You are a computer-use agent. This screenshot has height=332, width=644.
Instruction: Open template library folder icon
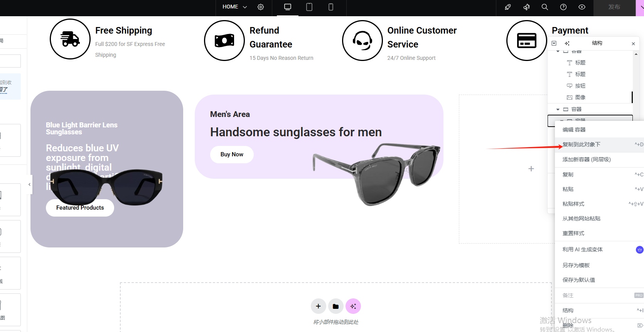tap(335, 306)
